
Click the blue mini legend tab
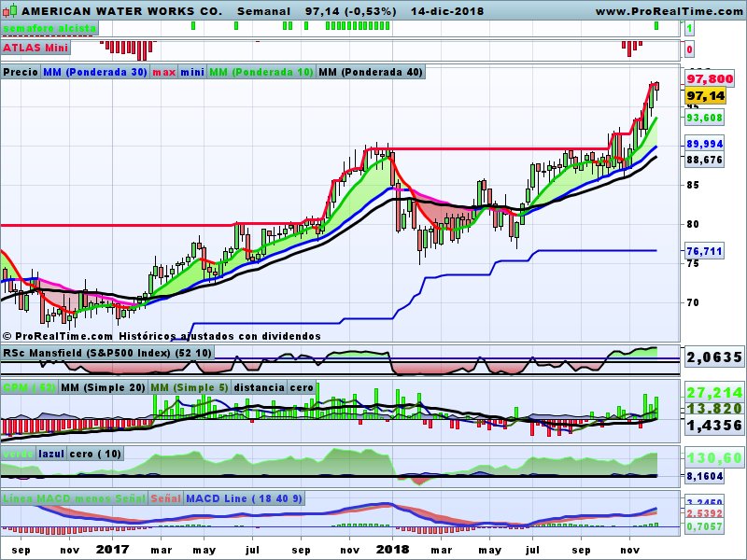(192, 72)
